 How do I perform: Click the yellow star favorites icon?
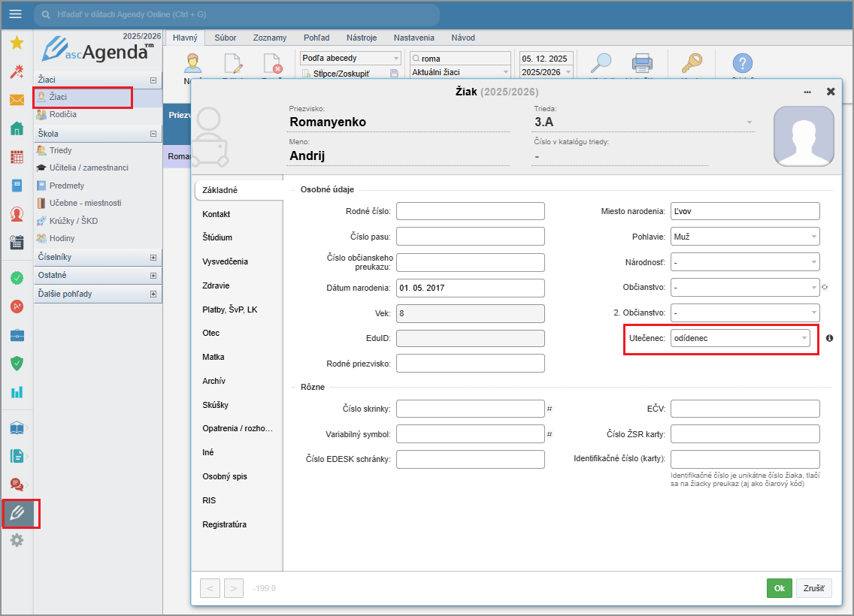[x=16, y=44]
